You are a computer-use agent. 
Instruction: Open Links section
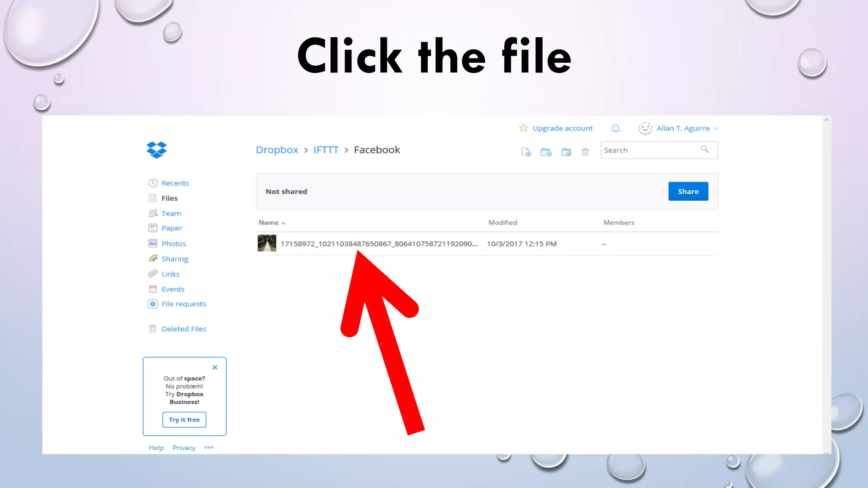coord(170,274)
